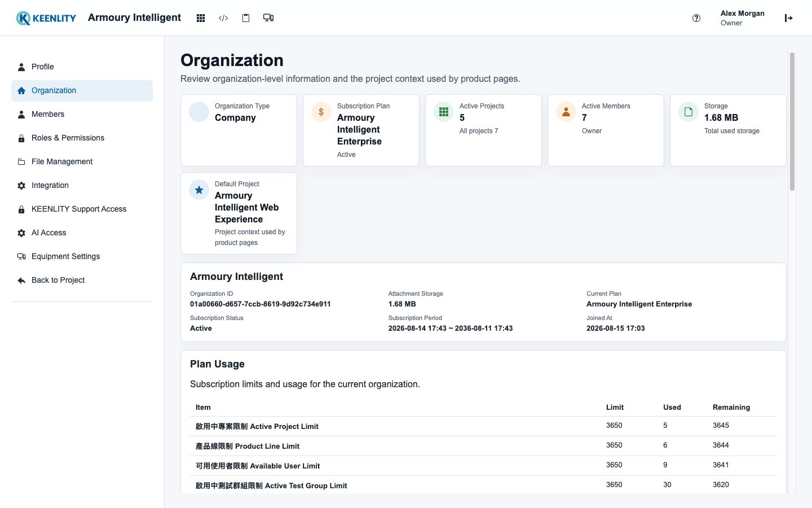The width and height of the screenshot is (812, 508).
Task: Open File Management
Action: click(82, 162)
